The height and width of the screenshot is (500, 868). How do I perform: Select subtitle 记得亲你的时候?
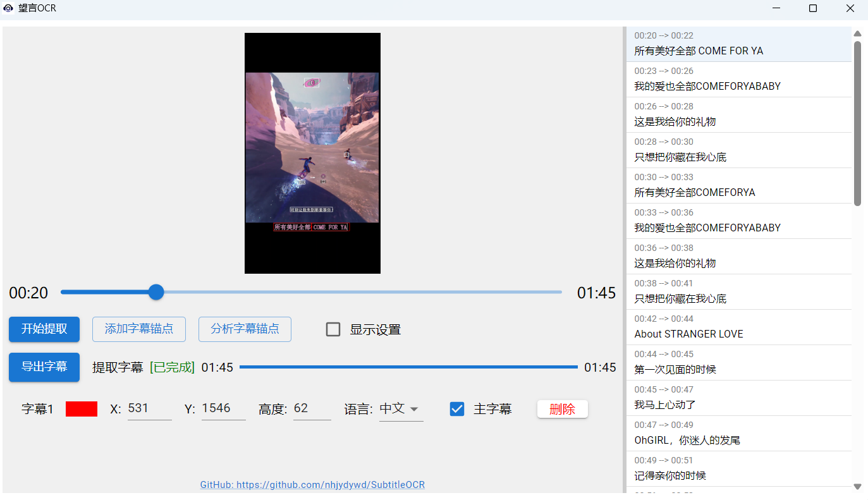pyautogui.click(x=738, y=469)
